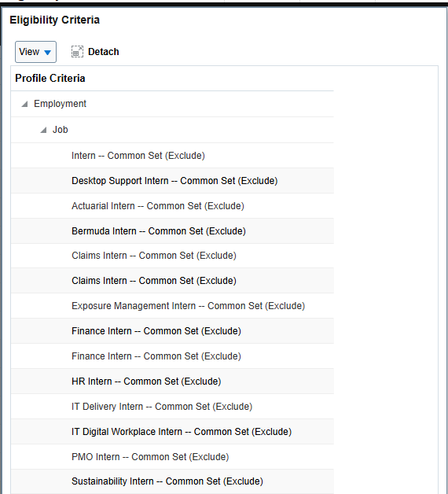Collapse the Employment tree node

point(24,104)
